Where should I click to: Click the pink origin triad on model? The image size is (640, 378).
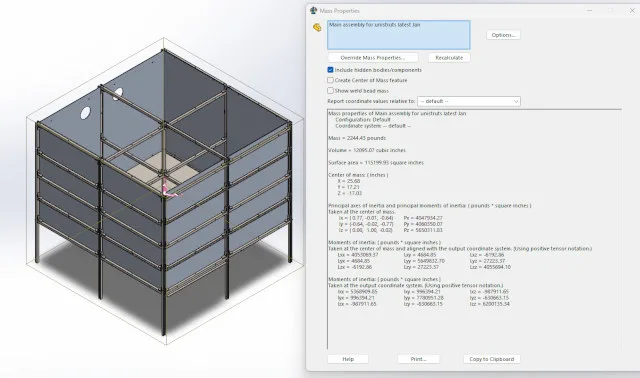pyautogui.click(x=169, y=191)
